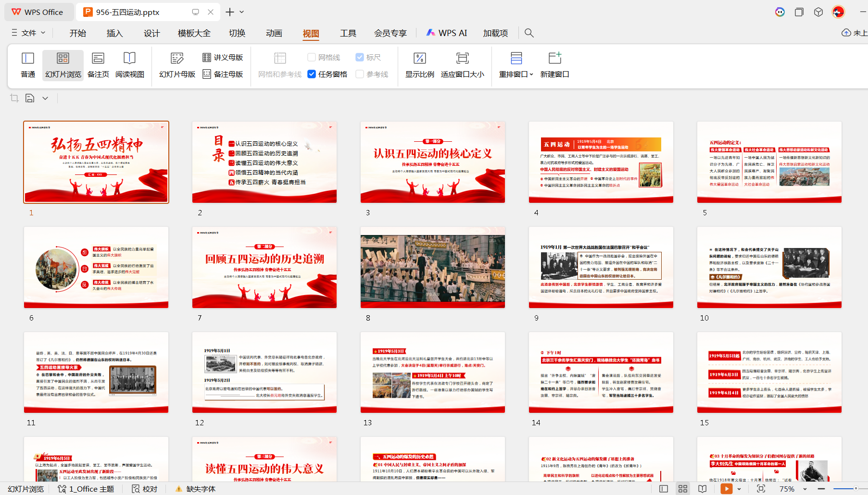
Task: Click the 缺失字体 missing font warning
Action: pos(195,489)
